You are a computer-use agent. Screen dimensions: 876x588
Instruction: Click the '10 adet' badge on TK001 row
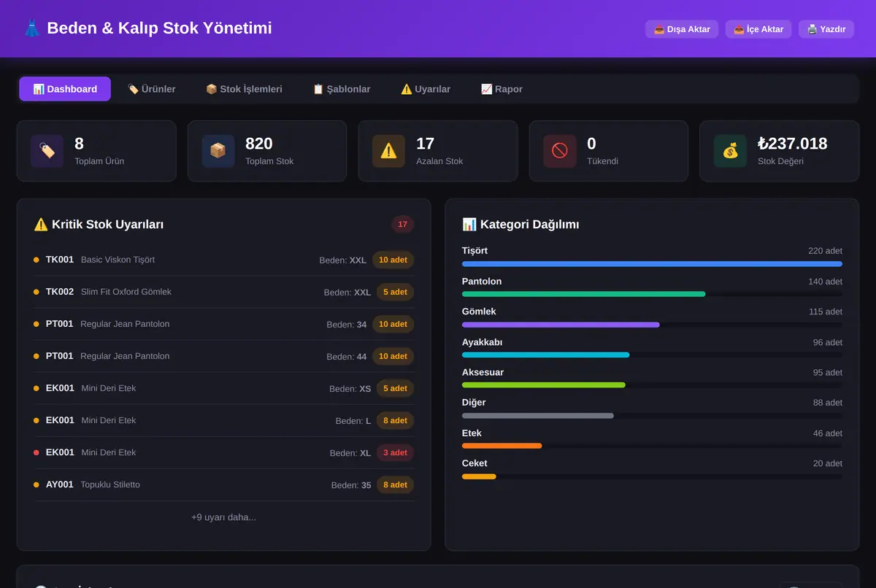coord(393,260)
